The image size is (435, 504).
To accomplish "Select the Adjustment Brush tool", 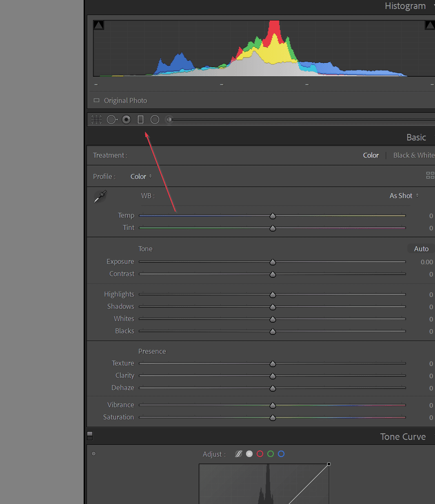I will [x=169, y=119].
